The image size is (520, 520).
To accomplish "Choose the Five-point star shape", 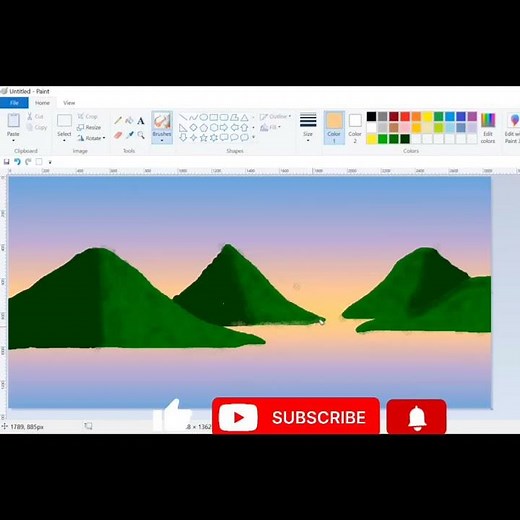I will 204,137.
